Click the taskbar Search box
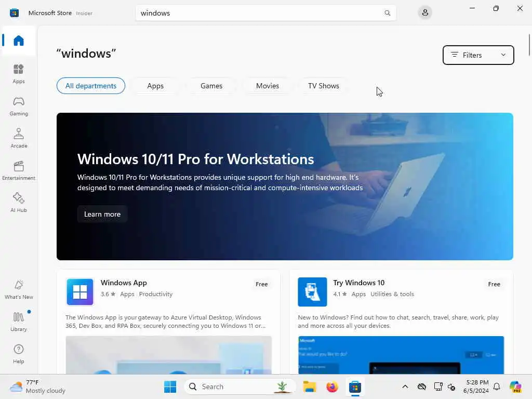The width and height of the screenshot is (532, 399). [x=240, y=387]
